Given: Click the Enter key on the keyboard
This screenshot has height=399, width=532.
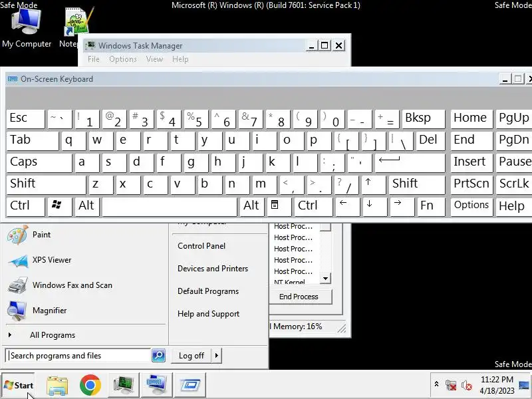Looking at the screenshot, I should pyautogui.click(x=410, y=163).
